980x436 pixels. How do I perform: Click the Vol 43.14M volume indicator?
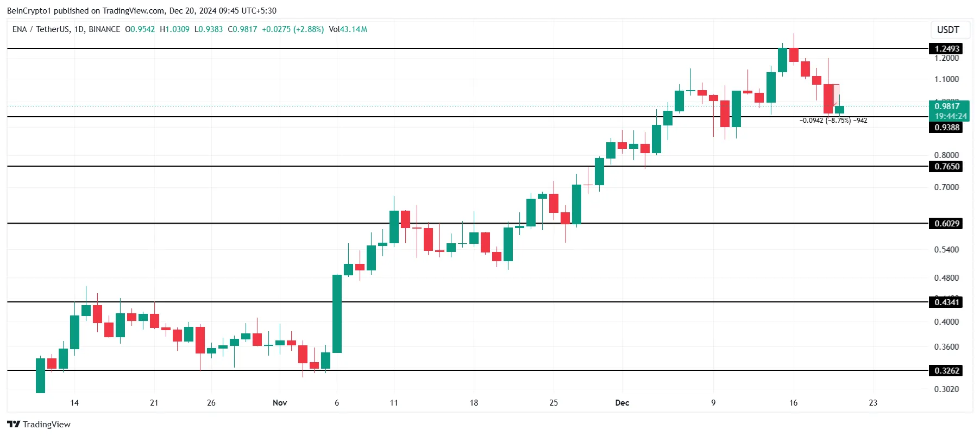click(348, 29)
